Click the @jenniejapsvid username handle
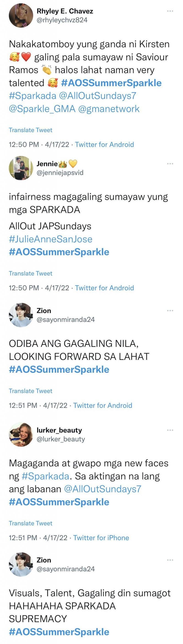This screenshot has height=644, width=183. 60,172
